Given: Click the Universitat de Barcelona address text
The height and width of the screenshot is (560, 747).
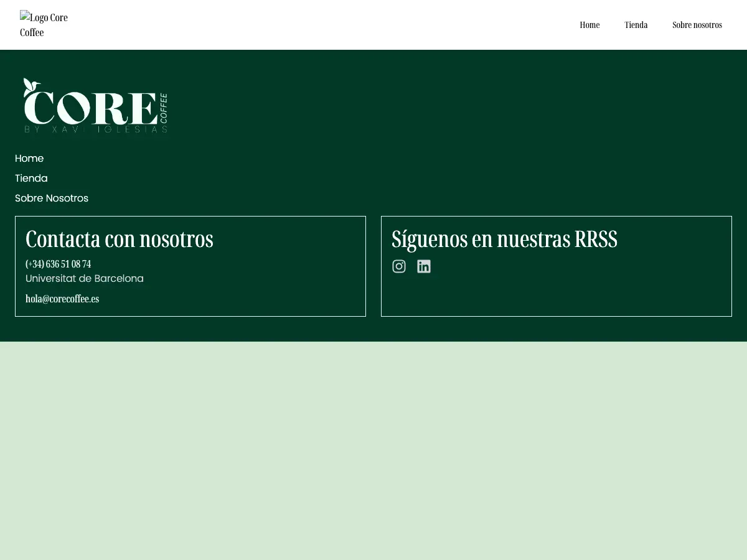Looking at the screenshot, I should click(x=85, y=279).
